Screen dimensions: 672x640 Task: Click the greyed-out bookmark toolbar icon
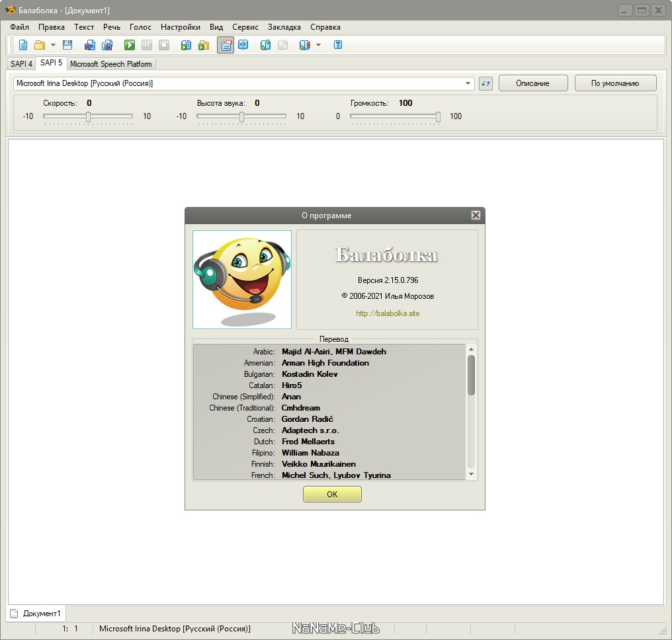point(282,45)
